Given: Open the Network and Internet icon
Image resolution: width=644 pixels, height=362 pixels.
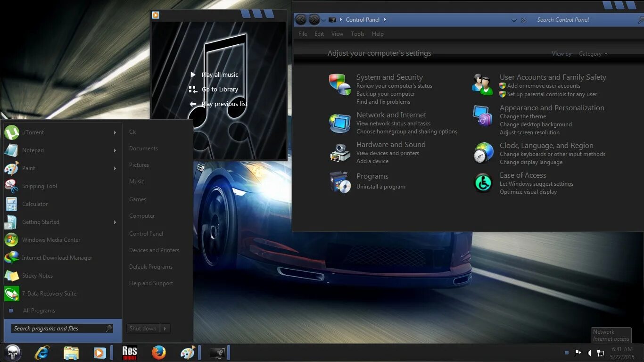Looking at the screenshot, I should click(340, 123).
